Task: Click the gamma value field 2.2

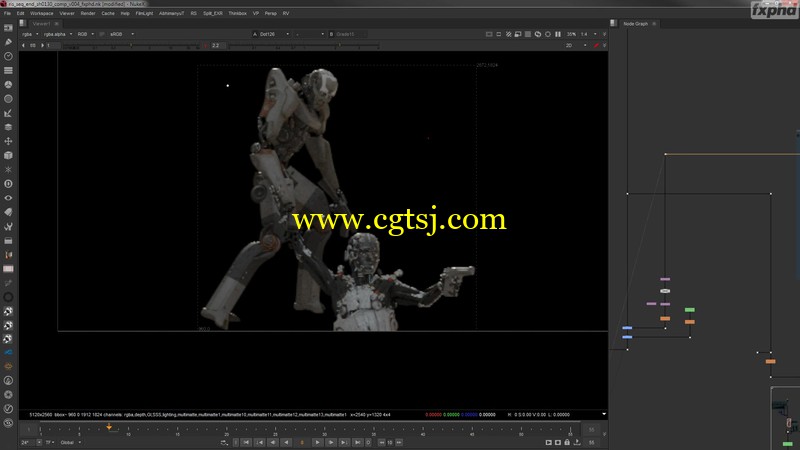Action: click(216, 45)
